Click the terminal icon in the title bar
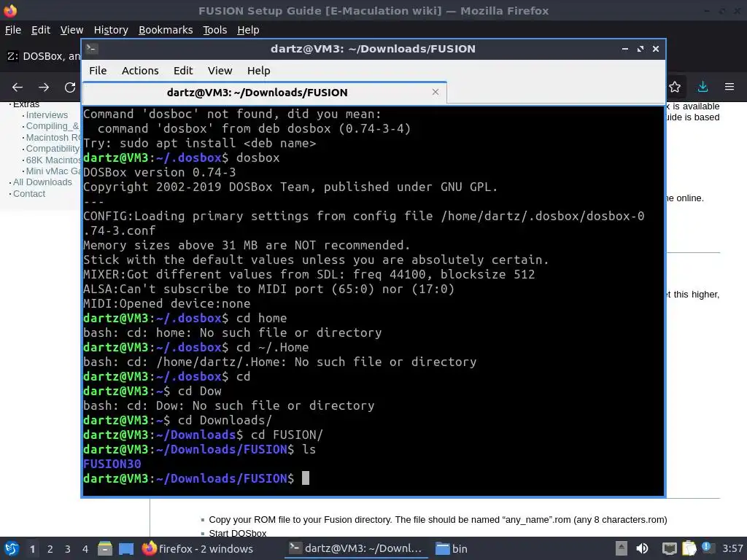747x560 pixels. coord(92,49)
